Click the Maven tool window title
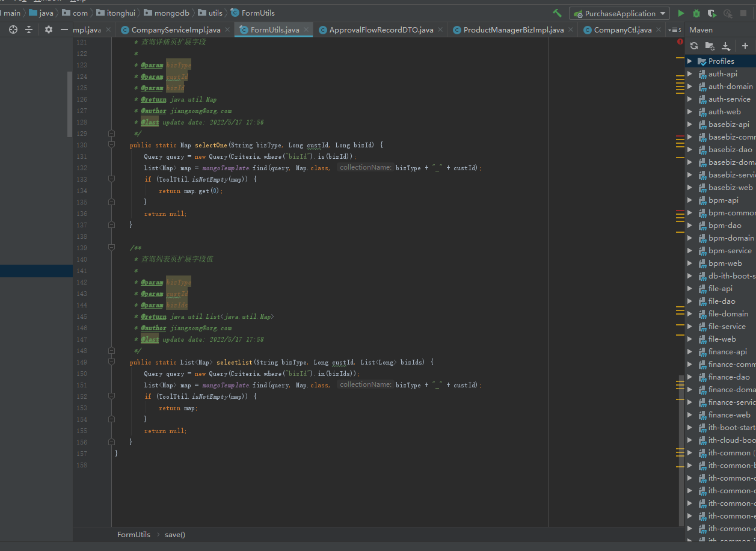Screen dimensions: 756x551 [x=701, y=29]
